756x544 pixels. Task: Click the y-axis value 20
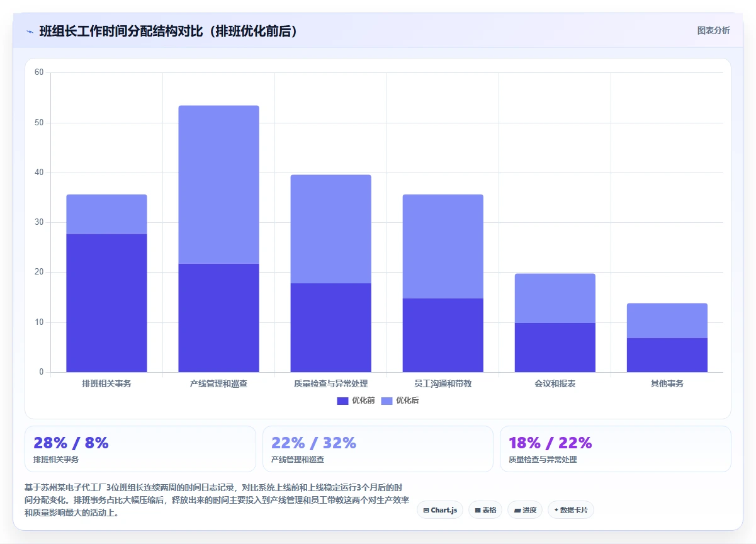[39, 272]
